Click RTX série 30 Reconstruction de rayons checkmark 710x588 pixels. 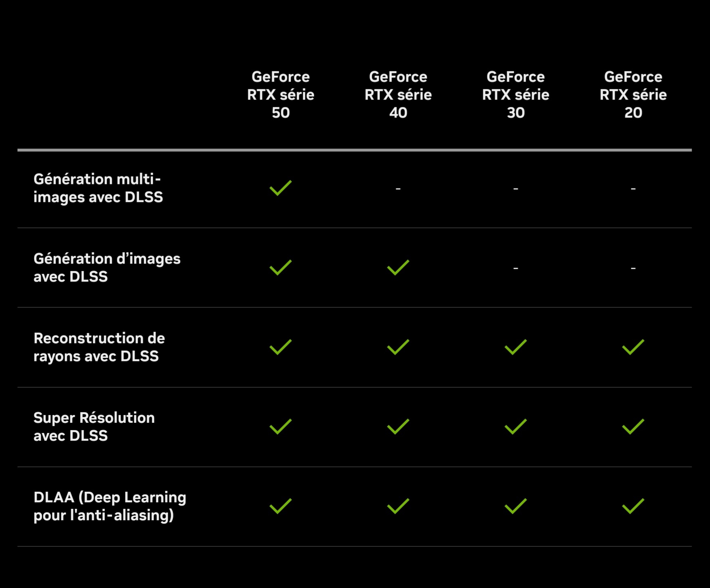coord(516,347)
